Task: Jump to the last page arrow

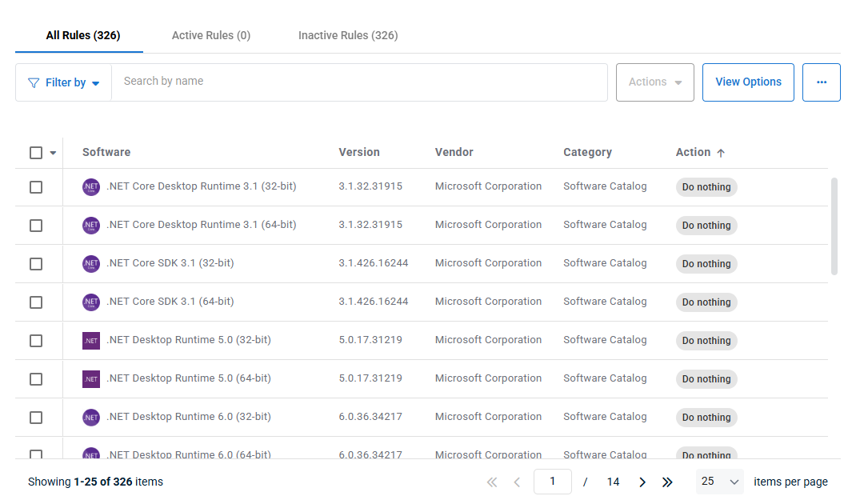Action: (667, 482)
